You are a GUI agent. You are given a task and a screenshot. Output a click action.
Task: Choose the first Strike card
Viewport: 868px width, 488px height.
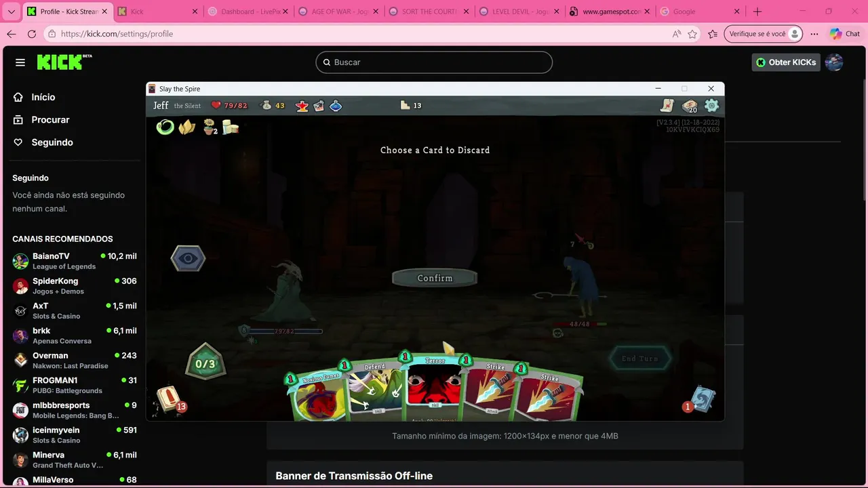(492, 391)
